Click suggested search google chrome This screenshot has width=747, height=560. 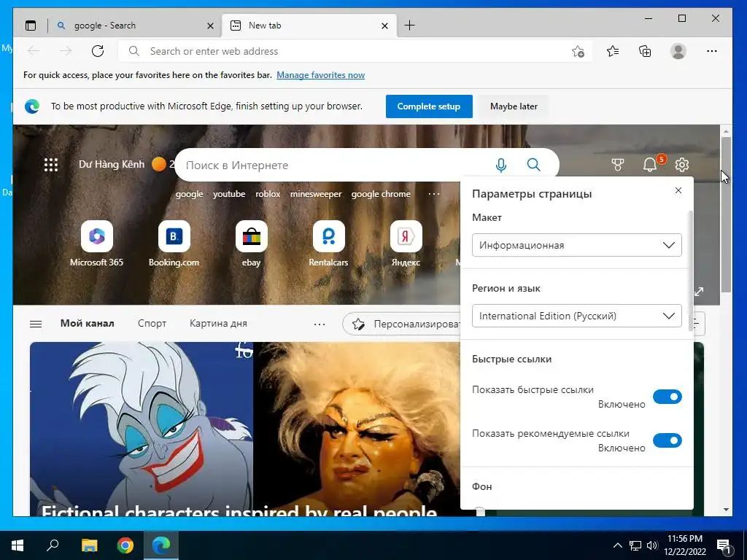coord(381,194)
